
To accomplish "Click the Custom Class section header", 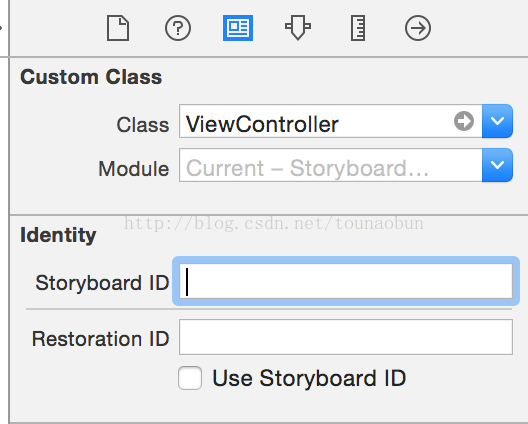I will click(91, 77).
